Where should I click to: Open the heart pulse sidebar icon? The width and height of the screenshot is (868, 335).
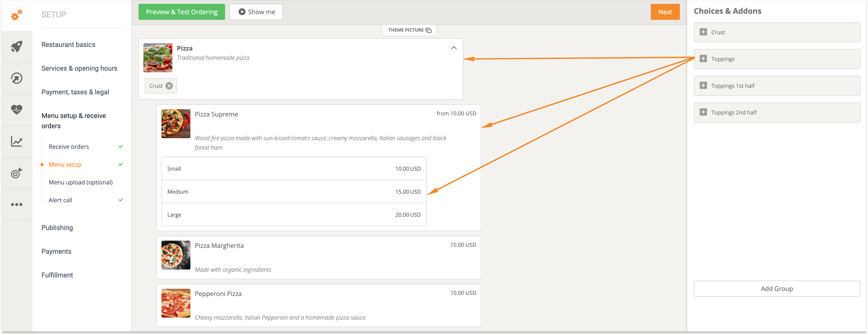[16, 110]
